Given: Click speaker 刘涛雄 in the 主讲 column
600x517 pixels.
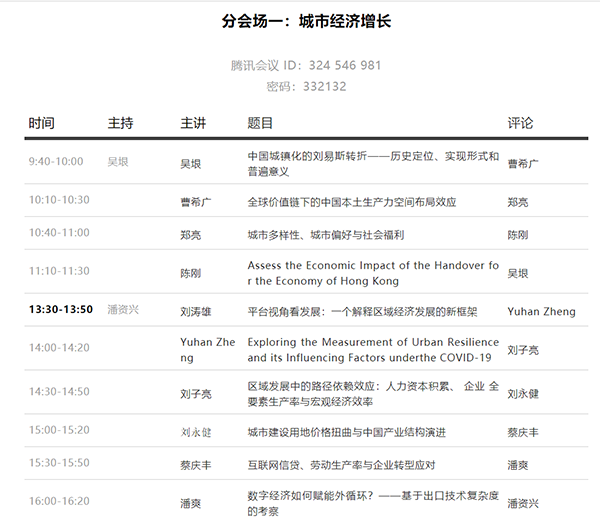Looking at the screenshot, I should coord(196,311).
